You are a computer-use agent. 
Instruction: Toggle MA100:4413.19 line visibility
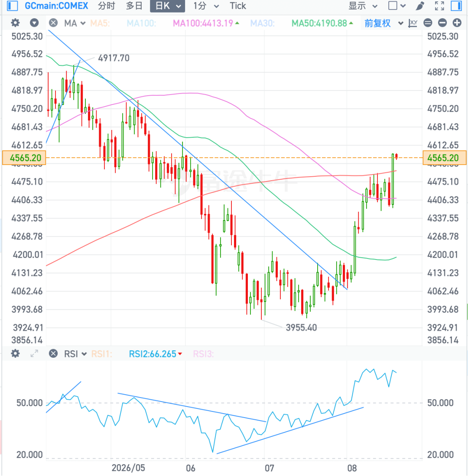pyautogui.click(x=205, y=23)
